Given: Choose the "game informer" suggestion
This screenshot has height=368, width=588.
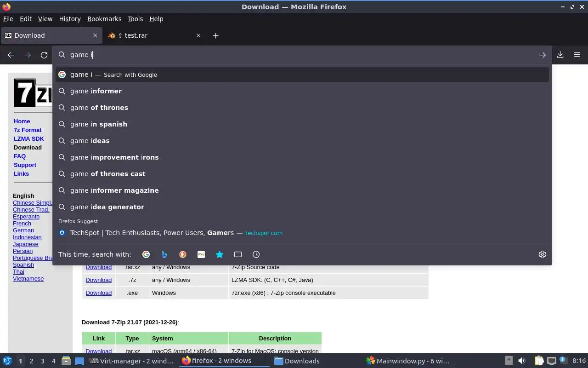Looking at the screenshot, I should 302,91.
